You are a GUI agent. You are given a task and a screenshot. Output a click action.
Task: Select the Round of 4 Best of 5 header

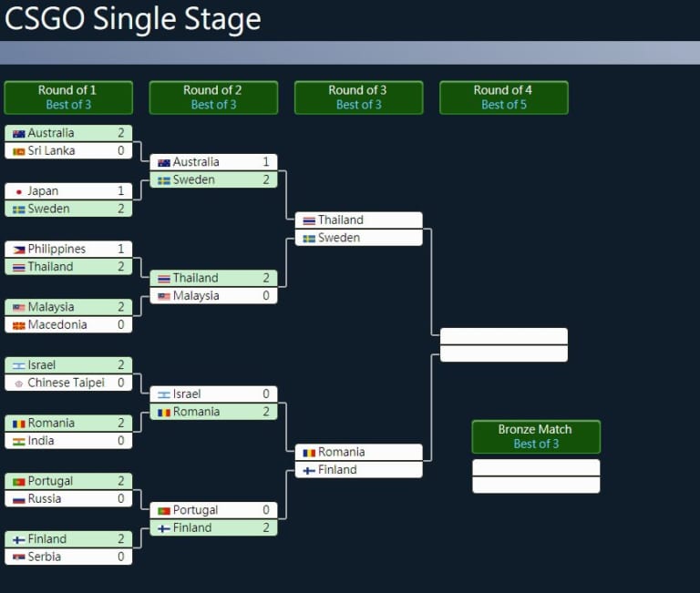(x=503, y=97)
